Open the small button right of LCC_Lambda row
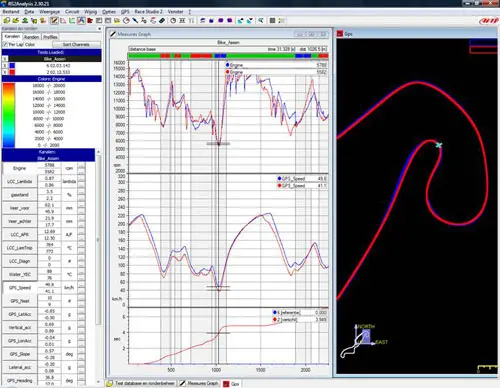The image size is (500, 388). point(81,182)
